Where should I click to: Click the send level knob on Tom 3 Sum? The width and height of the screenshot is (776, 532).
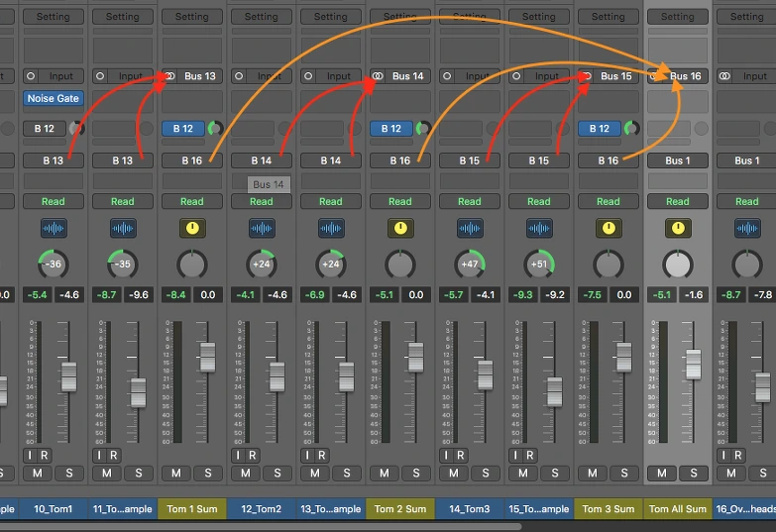coord(631,129)
